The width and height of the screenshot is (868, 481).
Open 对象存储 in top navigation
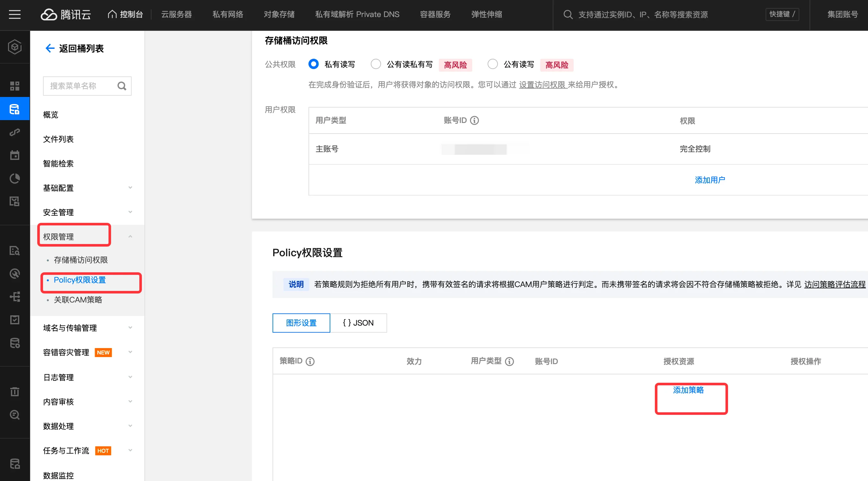tap(279, 14)
